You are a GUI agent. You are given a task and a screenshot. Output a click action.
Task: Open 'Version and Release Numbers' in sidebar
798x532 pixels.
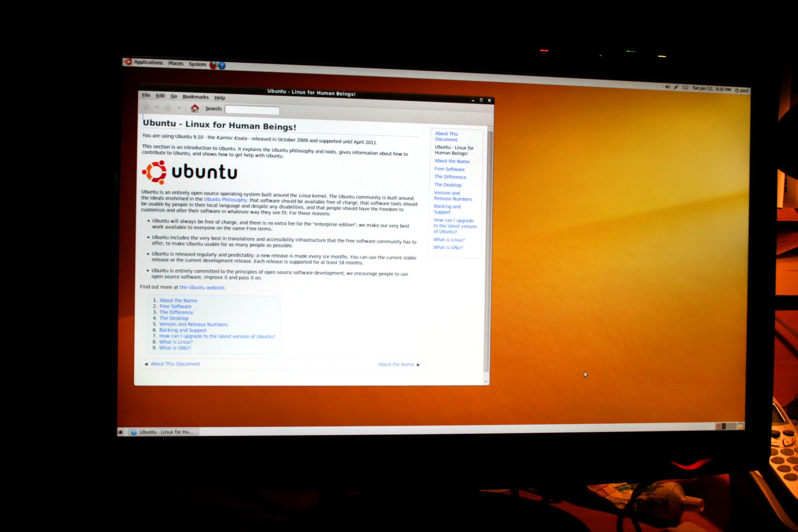453,196
